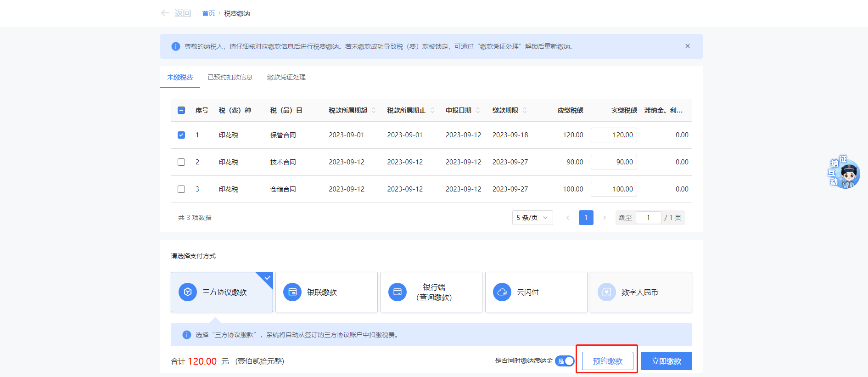The width and height of the screenshot is (868, 377).
Task: Click the 实缴税额 field for 仓储合同
Action: (614, 189)
